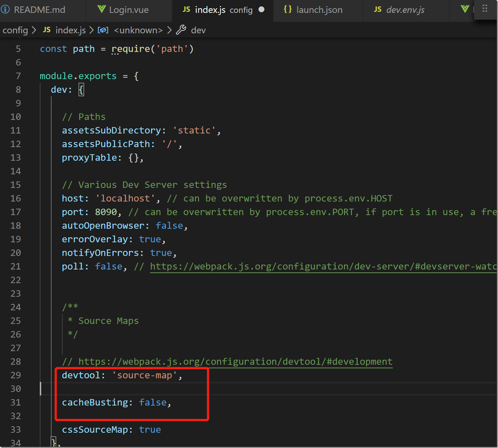Viewport: 498px width, 448px height.
Task: Click the port value 8090
Action: click(106, 212)
